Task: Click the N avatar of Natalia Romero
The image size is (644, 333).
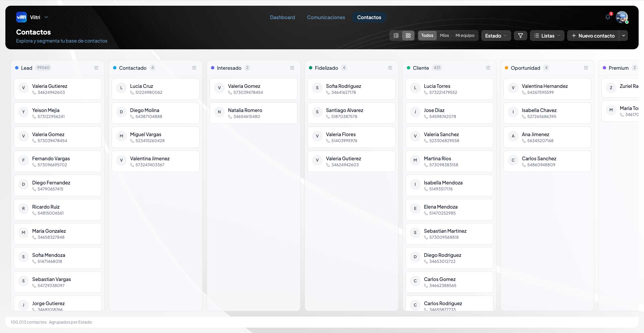Action: coord(219,112)
